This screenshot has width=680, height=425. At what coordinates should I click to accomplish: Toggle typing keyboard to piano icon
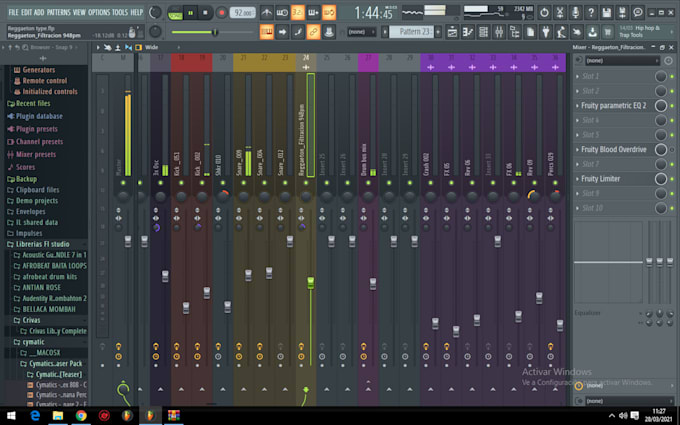pos(267,32)
